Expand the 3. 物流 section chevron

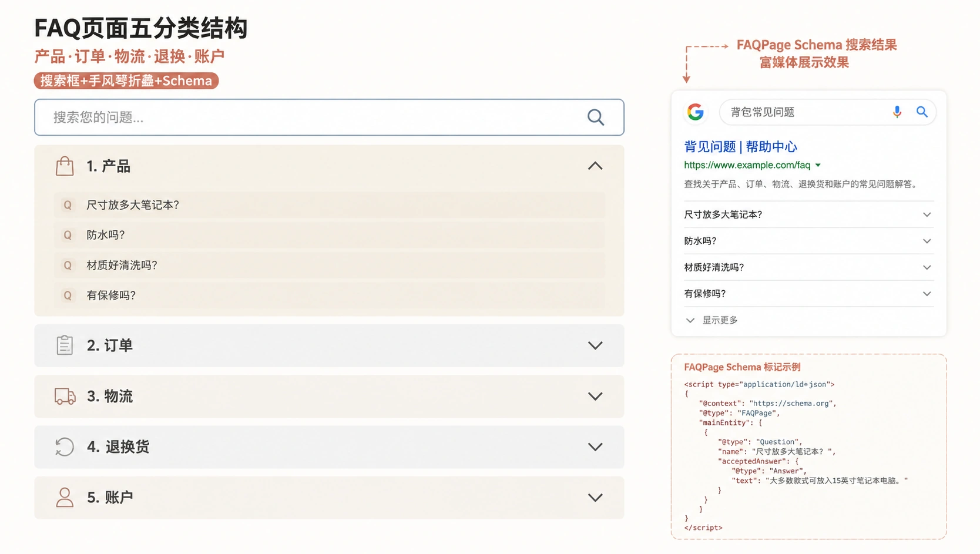coord(595,397)
